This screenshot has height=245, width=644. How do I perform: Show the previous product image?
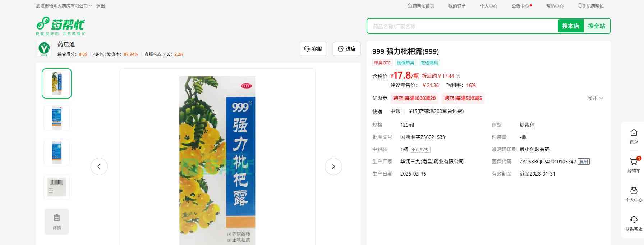pyautogui.click(x=99, y=167)
